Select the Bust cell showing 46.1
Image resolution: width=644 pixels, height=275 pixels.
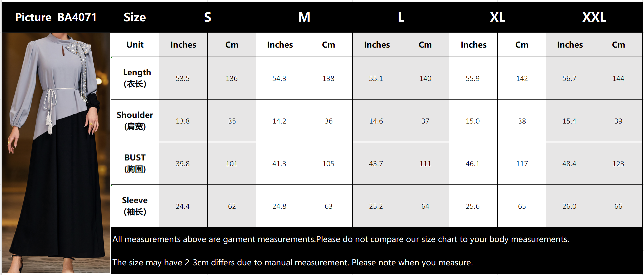tap(473, 164)
